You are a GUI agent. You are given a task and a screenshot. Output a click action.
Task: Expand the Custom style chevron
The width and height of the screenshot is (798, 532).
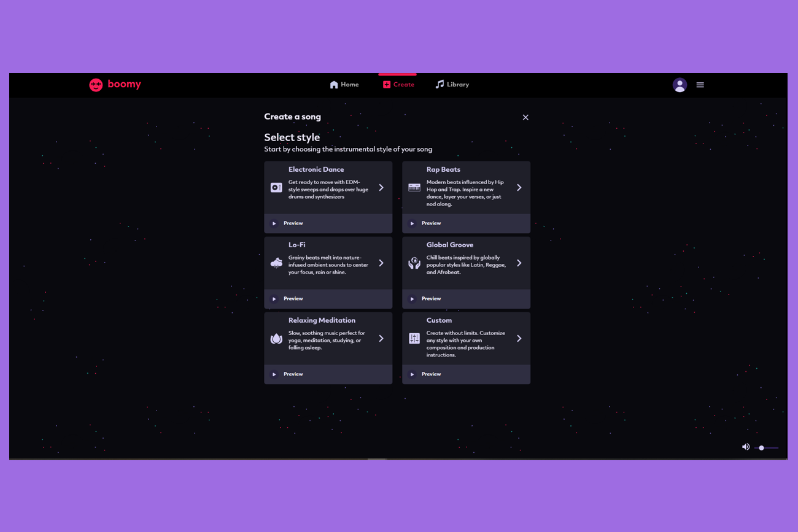(519, 339)
